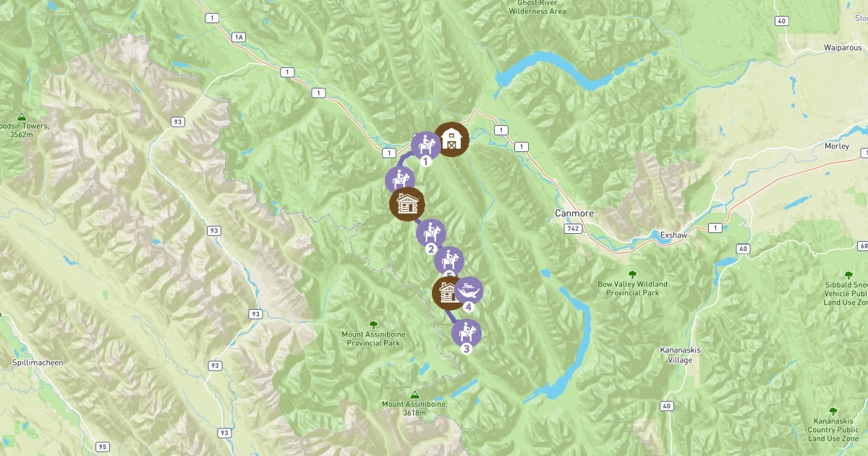Click Mount Assiniboine Provincial Park tree icon
Viewport: 868px width, 456px height.
pyautogui.click(x=373, y=325)
